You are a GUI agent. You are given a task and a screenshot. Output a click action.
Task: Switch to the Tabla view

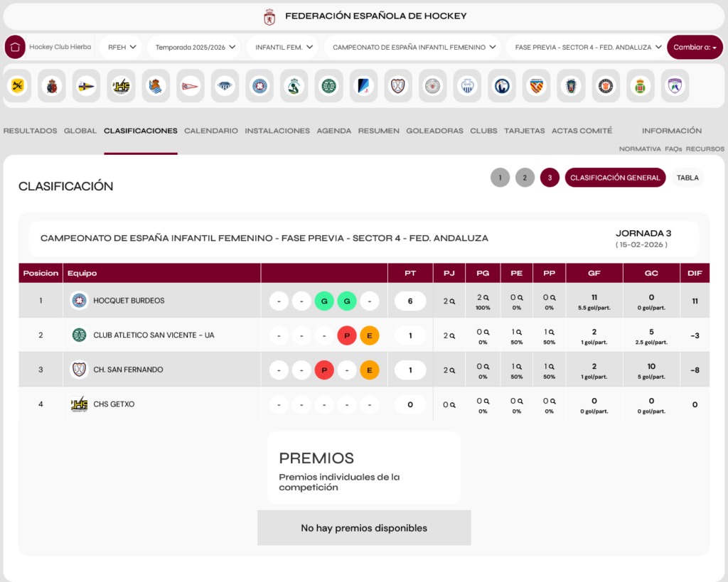click(687, 178)
